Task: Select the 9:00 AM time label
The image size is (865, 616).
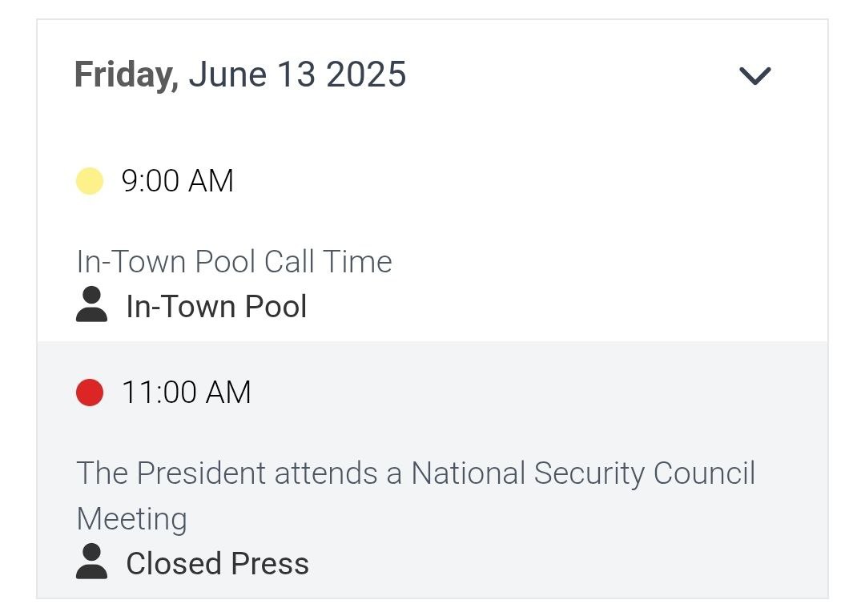Action: pyautogui.click(x=177, y=181)
